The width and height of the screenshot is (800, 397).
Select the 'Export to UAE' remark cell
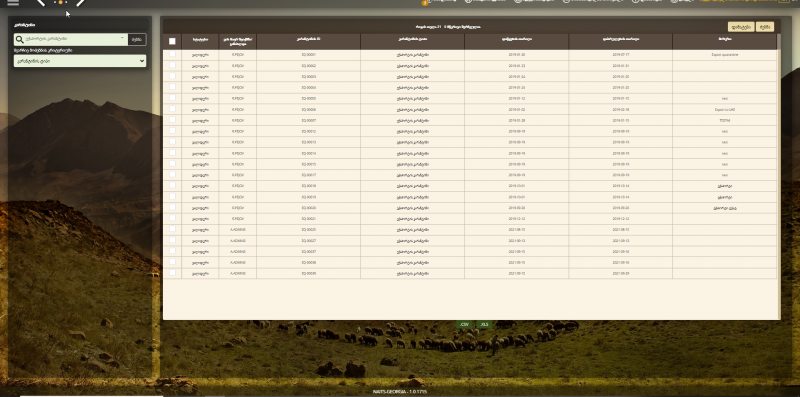click(724, 109)
